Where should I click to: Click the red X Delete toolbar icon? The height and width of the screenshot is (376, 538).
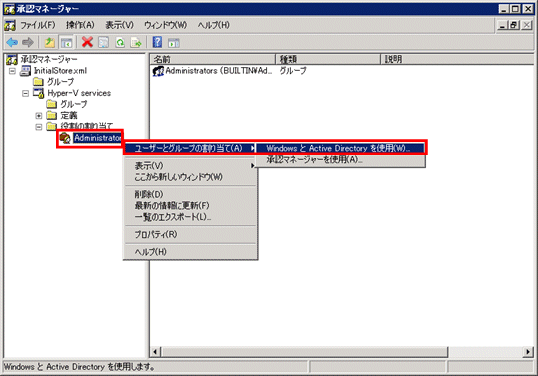click(x=87, y=43)
